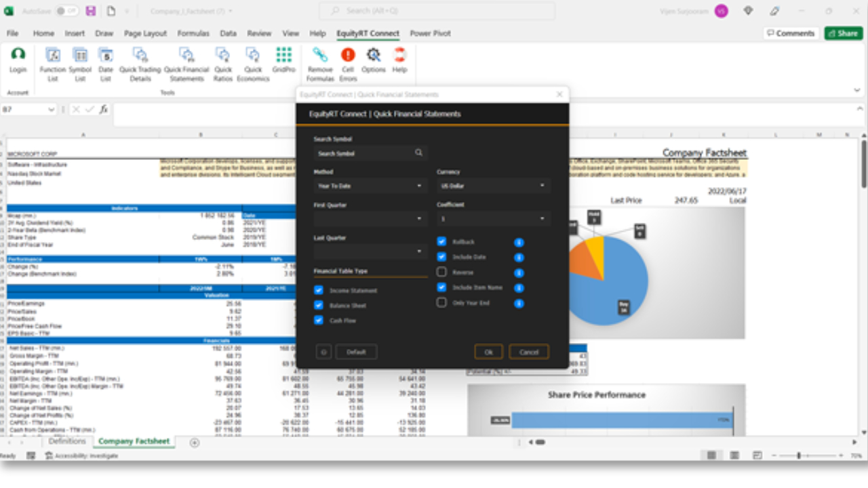The image size is (868, 488).
Task: Click the info icon next to Include Date
Action: pos(519,258)
